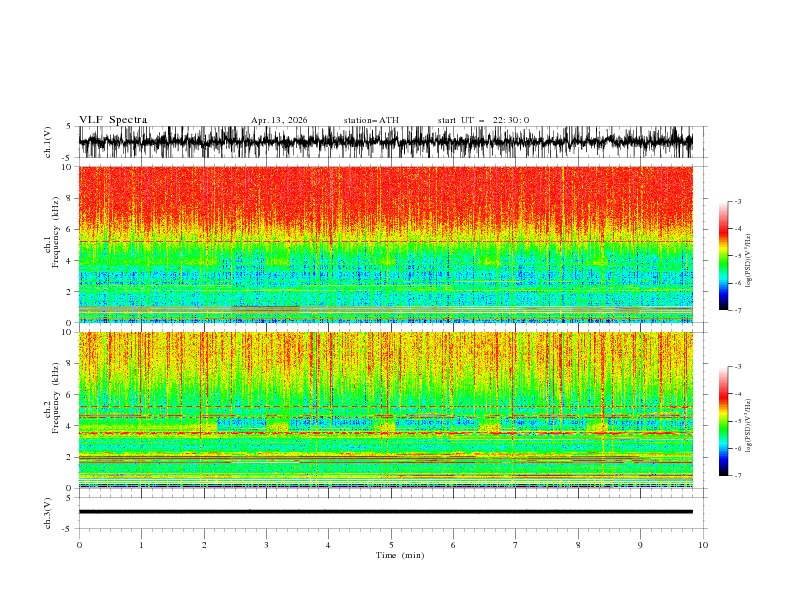792x612 pixels.
Task: Click time axis tick label "6"
Action: (x=453, y=545)
